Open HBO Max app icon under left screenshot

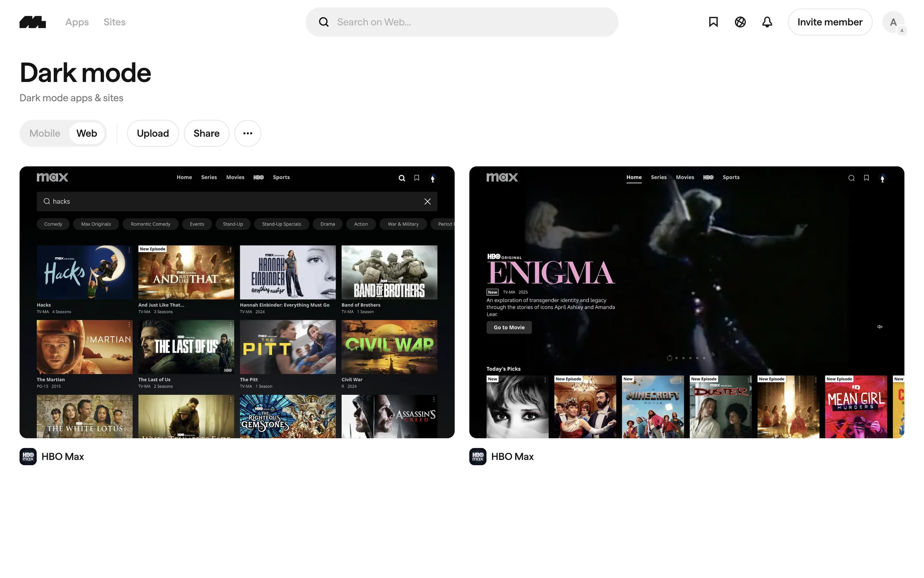28,457
